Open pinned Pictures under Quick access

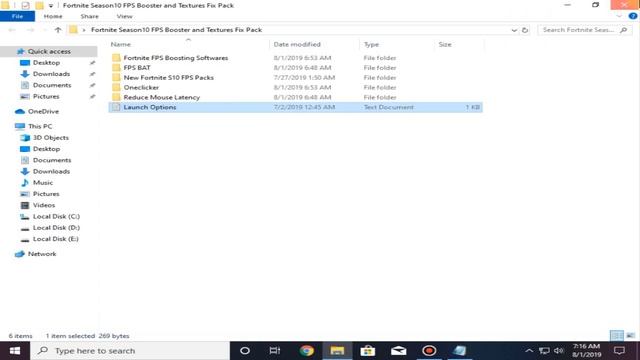(46, 96)
